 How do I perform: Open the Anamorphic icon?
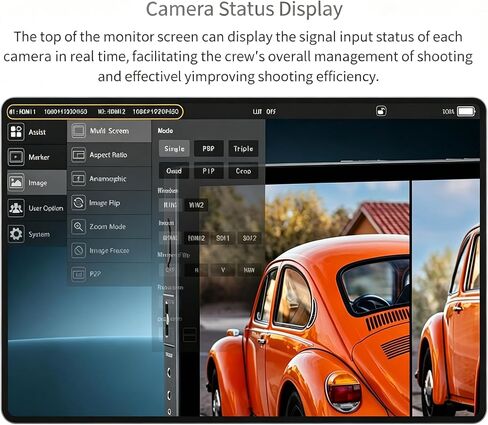79,179
